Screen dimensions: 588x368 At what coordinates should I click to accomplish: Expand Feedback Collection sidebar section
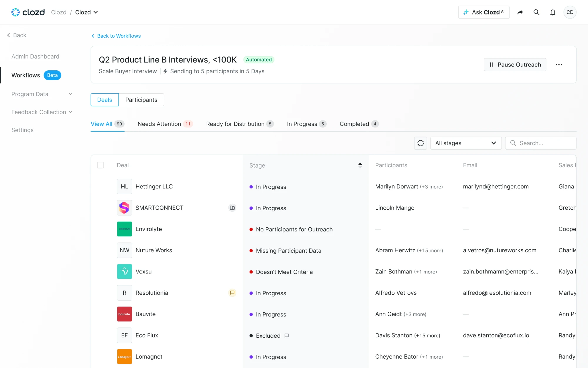coord(42,112)
